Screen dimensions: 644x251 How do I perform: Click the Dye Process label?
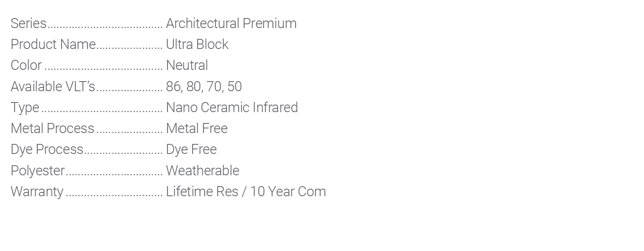point(47,149)
